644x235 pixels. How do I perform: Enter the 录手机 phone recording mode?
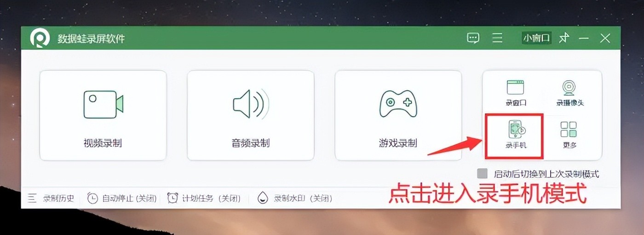(x=516, y=134)
